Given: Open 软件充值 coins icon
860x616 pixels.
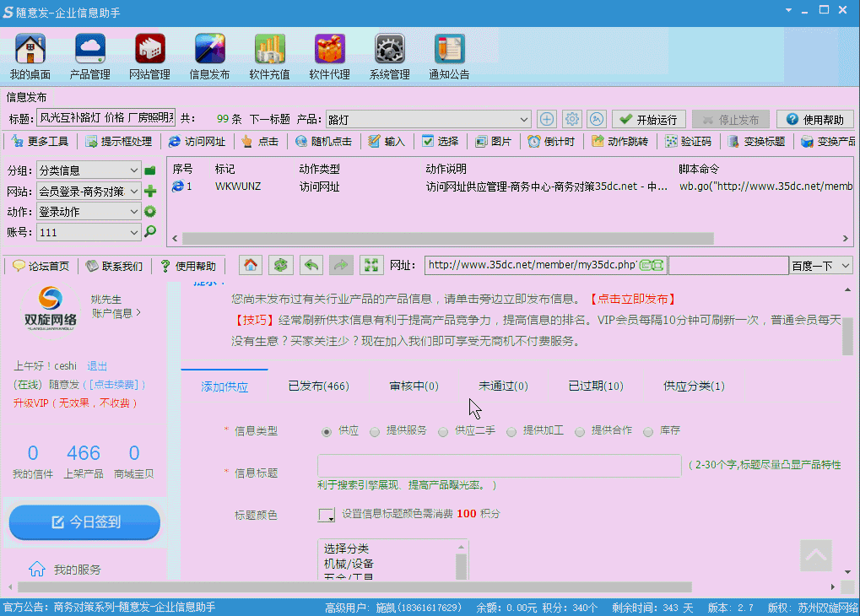Looking at the screenshot, I should (x=269, y=50).
